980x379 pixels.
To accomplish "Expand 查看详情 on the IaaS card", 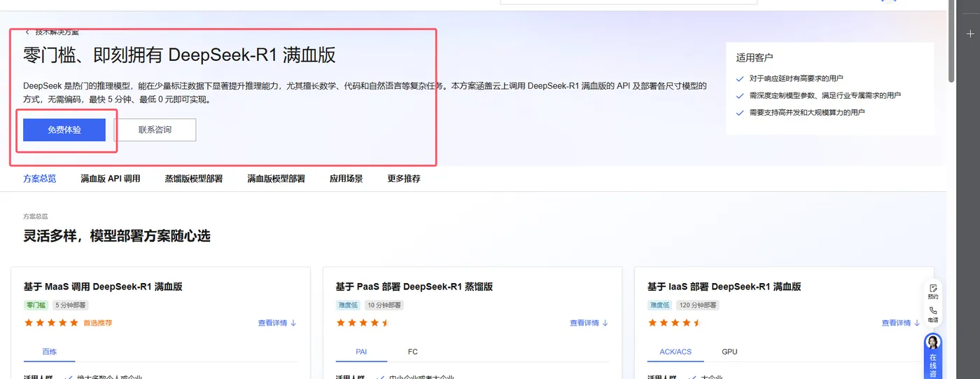I will (901, 323).
